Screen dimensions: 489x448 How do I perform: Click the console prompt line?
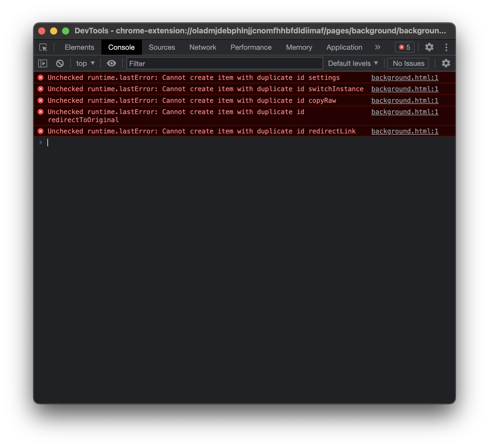pos(119,142)
